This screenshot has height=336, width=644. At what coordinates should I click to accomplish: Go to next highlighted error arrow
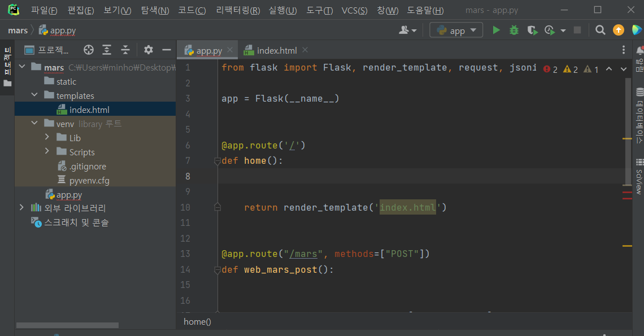624,69
